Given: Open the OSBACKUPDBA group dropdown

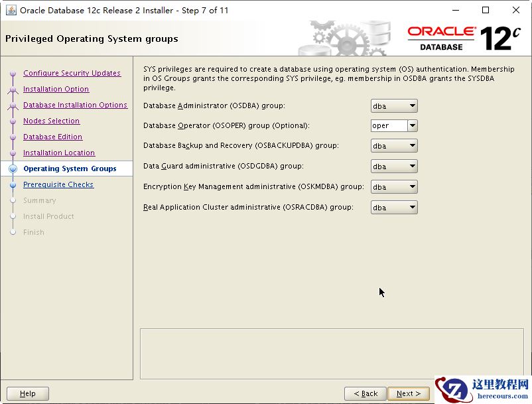Looking at the screenshot, I should (394, 146).
